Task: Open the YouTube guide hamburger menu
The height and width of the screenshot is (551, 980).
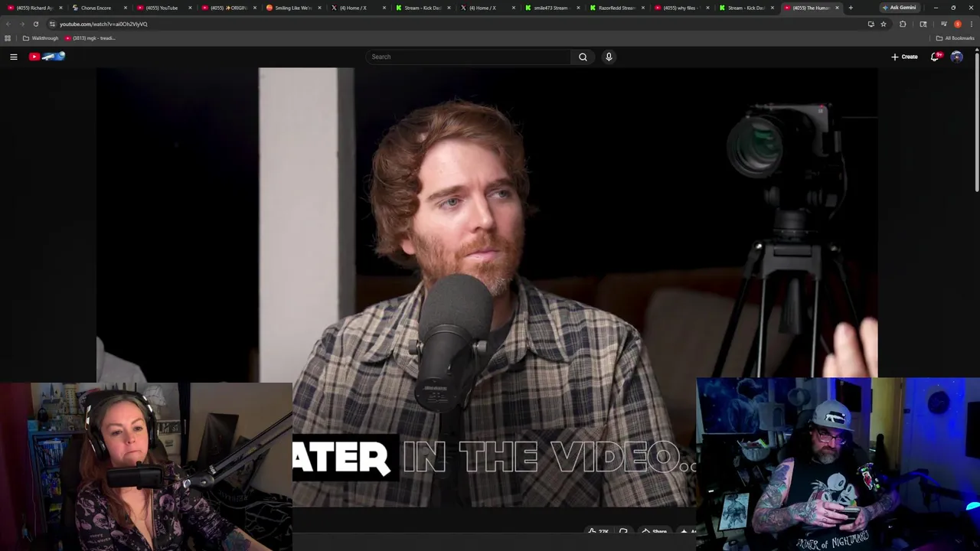Action: click(x=13, y=57)
